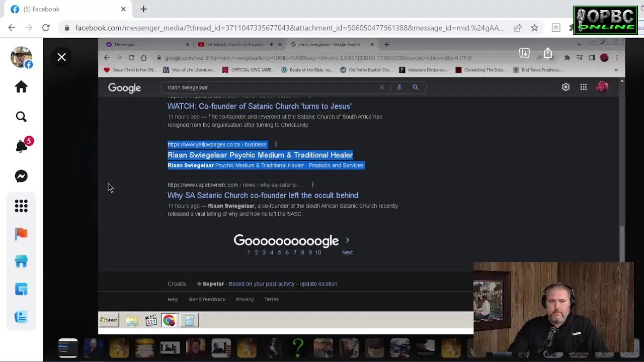The height and width of the screenshot is (362, 644).
Task: Open OFFICIAL KING JAME... bookmark
Action: [249, 70]
